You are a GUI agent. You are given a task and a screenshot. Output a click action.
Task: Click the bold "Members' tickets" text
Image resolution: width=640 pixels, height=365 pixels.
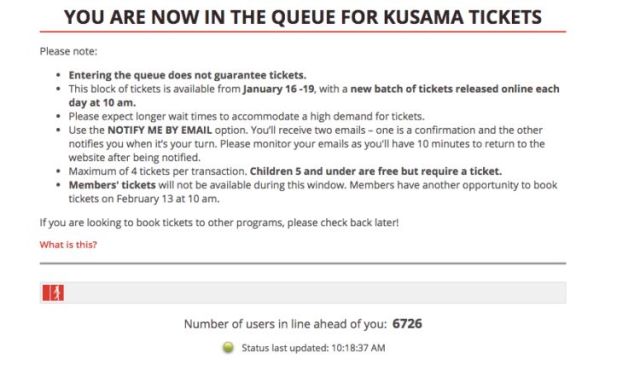pyautogui.click(x=112, y=185)
